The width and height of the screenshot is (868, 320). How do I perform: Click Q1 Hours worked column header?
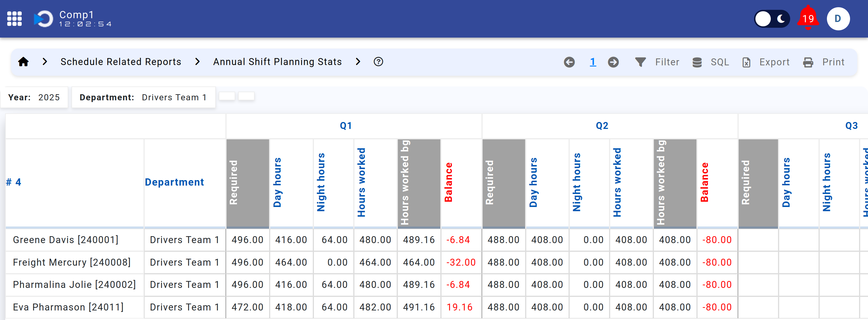point(375,183)
